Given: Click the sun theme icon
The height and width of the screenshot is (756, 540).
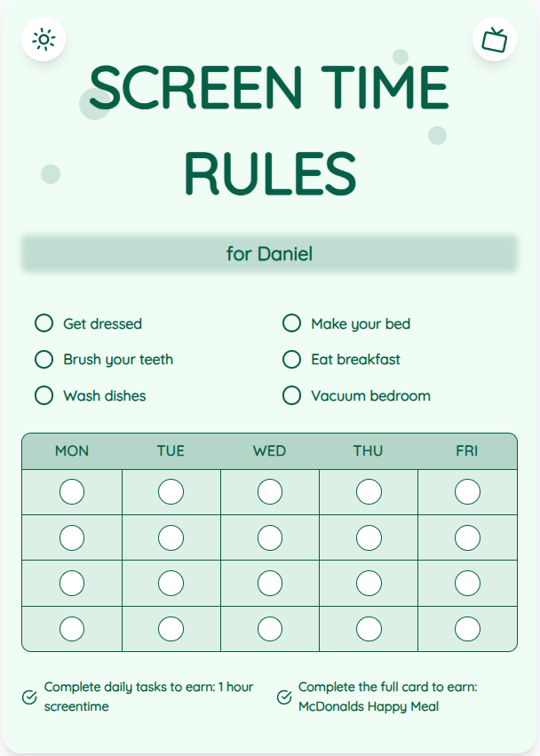Looking at the screenshot, I should (44, 40).
